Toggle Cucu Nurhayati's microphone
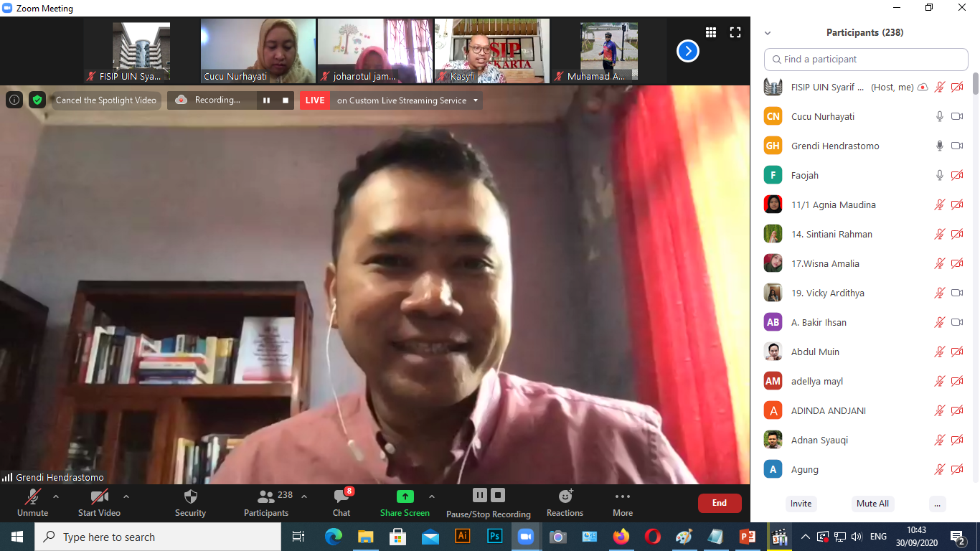 tap(940, 116)
